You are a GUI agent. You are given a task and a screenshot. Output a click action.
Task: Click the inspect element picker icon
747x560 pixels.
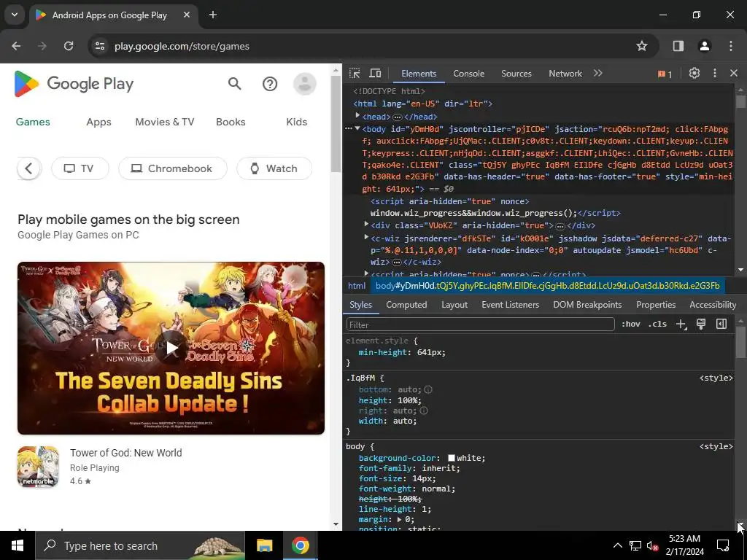(x=355, y=74)
